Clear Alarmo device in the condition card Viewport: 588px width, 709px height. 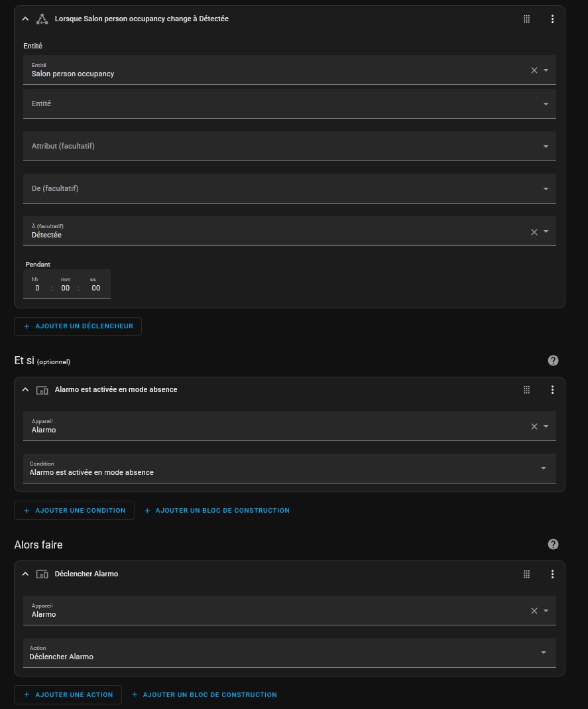(x=534, y=426)
